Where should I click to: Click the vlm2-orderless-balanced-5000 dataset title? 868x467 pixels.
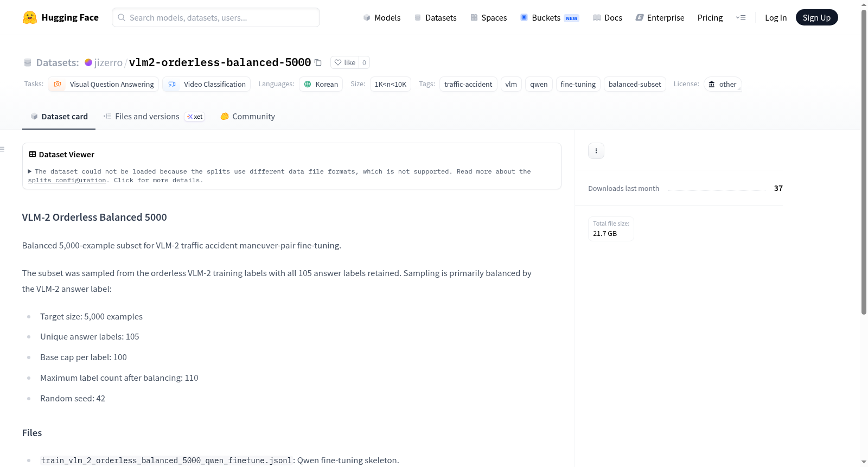click(x=220, y=62)
